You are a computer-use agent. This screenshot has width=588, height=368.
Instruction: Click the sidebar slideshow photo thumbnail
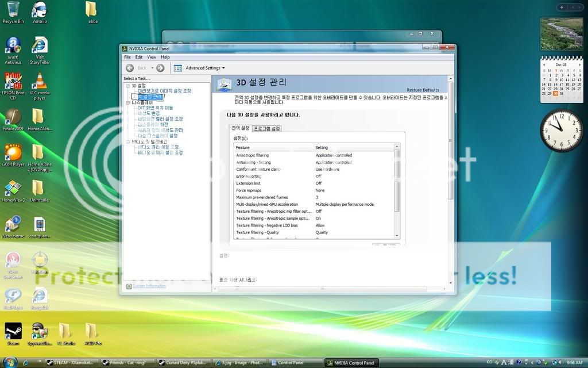pyautogui.click(x=562, y=34)
